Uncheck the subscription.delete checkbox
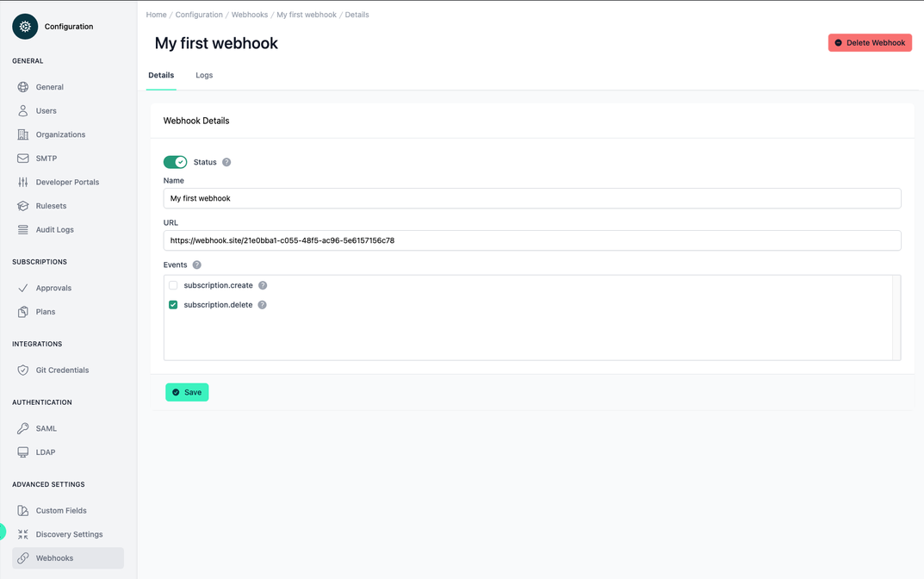Screen dimensions: 924x579 [x=172, y=304]
